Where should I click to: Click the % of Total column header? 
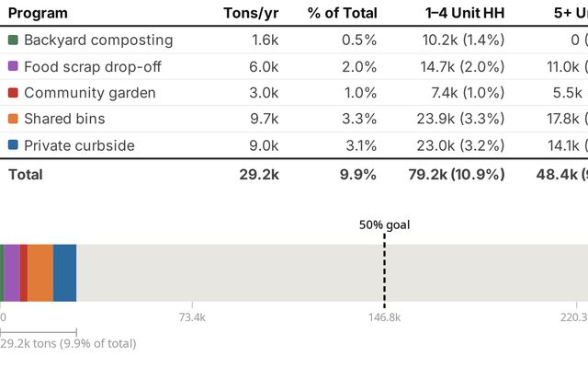(344, 14)
